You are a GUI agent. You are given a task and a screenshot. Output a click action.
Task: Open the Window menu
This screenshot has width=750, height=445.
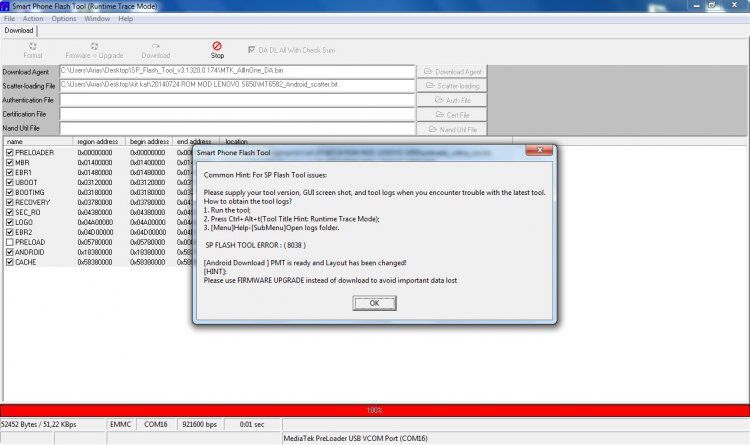tap(97, 19)
